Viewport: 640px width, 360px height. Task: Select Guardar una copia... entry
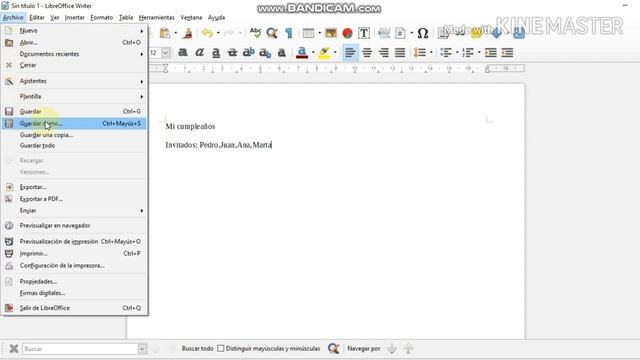click(x=74, y=135)
